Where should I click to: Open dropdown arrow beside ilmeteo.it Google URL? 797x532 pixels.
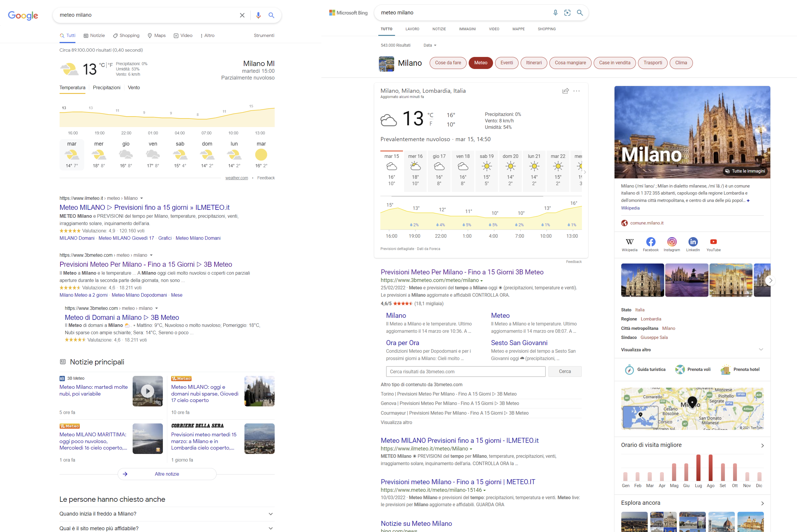coord(141,198)
